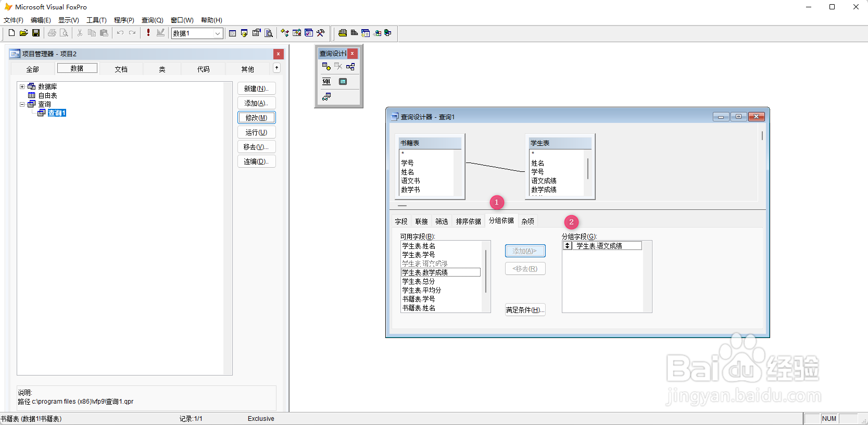Viewport: 868px width, 425px height.
Task: Click the Print Preview toolbar icon
Action: [64, 33]
